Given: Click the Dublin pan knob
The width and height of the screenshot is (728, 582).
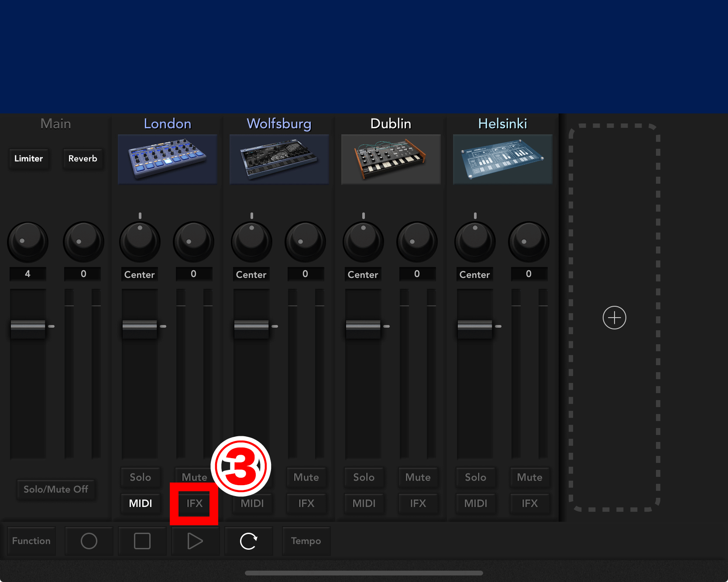Looking at the screenshot, I should 364,242.
